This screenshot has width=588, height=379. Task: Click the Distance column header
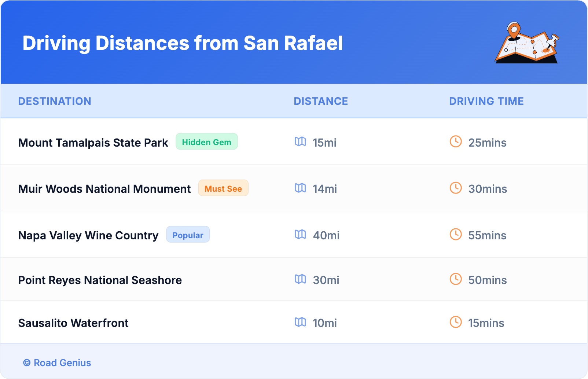[321, 101]
